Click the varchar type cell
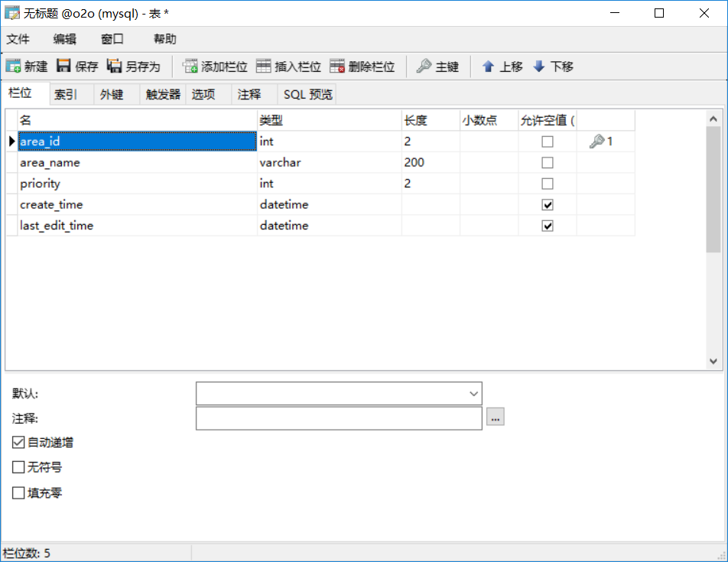Viewport: 728px width, 562px height. (x=330, y=162)
